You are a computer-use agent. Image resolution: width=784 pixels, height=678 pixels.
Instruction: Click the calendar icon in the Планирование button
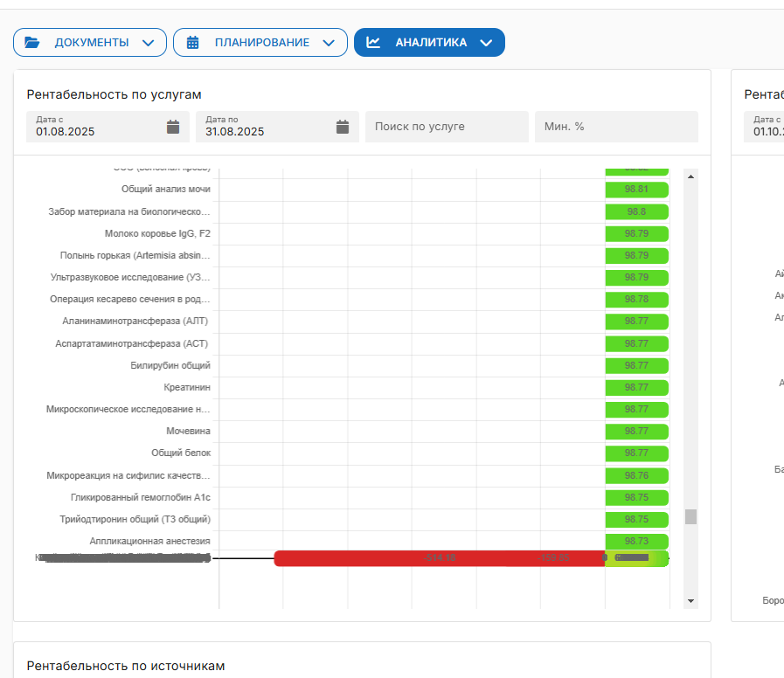click(193, 42)
